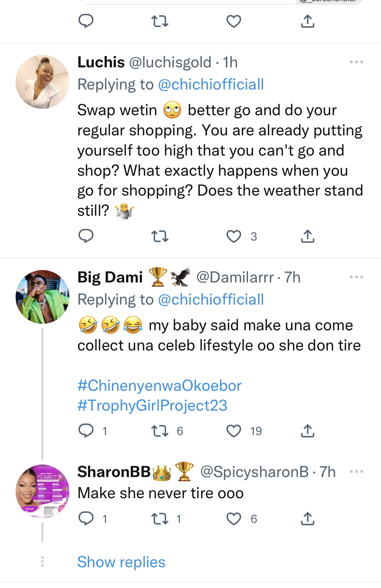This screenshot has width=381, height=588.
Task: View Big Dami's profile picture
Action: coord(43,297)
